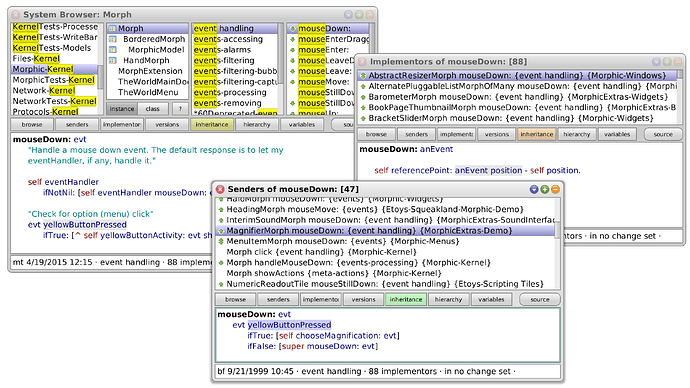Switch to class side in System Browser

click(153, 109)
